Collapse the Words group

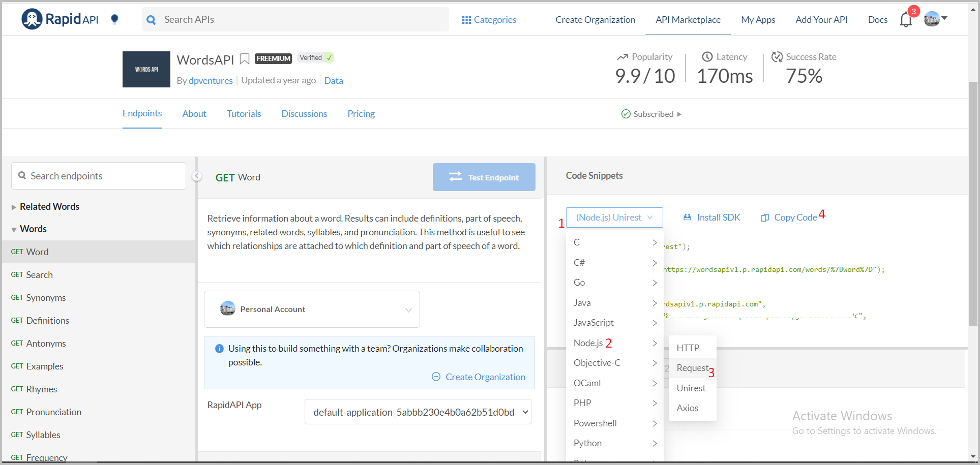pyautogui.click(x=29, y=229)
